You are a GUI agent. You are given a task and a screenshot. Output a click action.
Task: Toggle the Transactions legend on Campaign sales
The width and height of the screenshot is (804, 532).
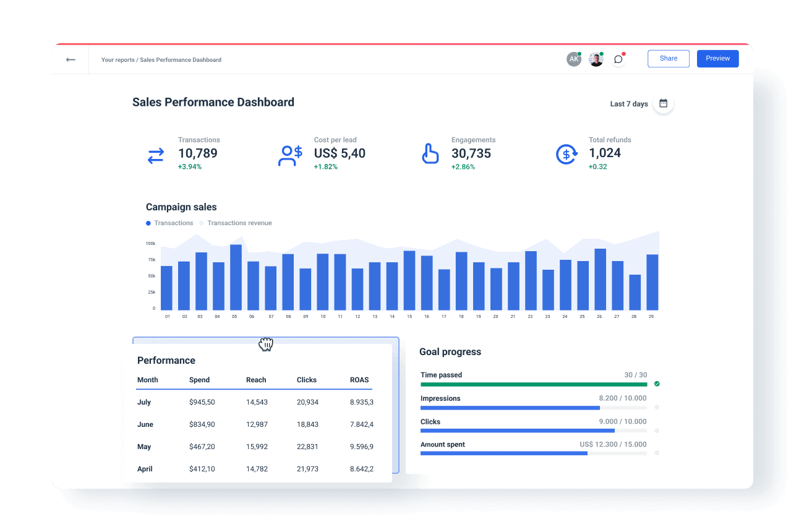[169, 223]
